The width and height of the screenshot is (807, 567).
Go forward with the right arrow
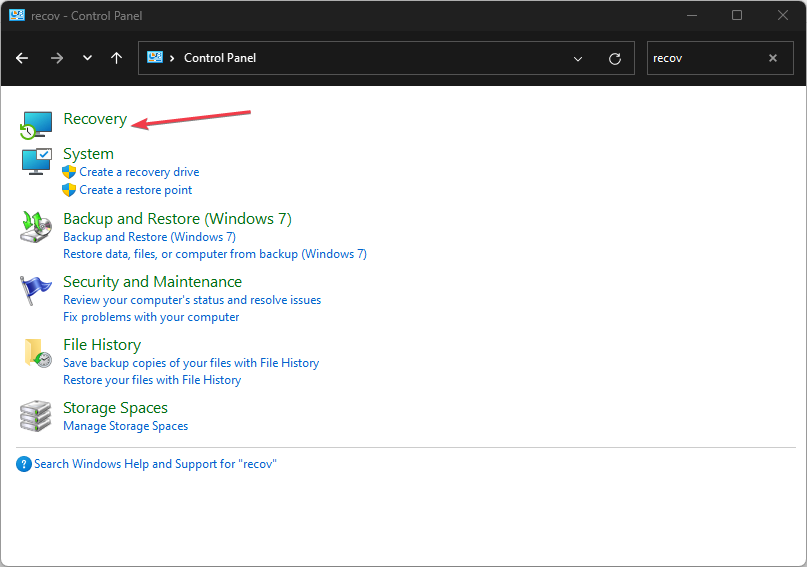pos(57,58)
